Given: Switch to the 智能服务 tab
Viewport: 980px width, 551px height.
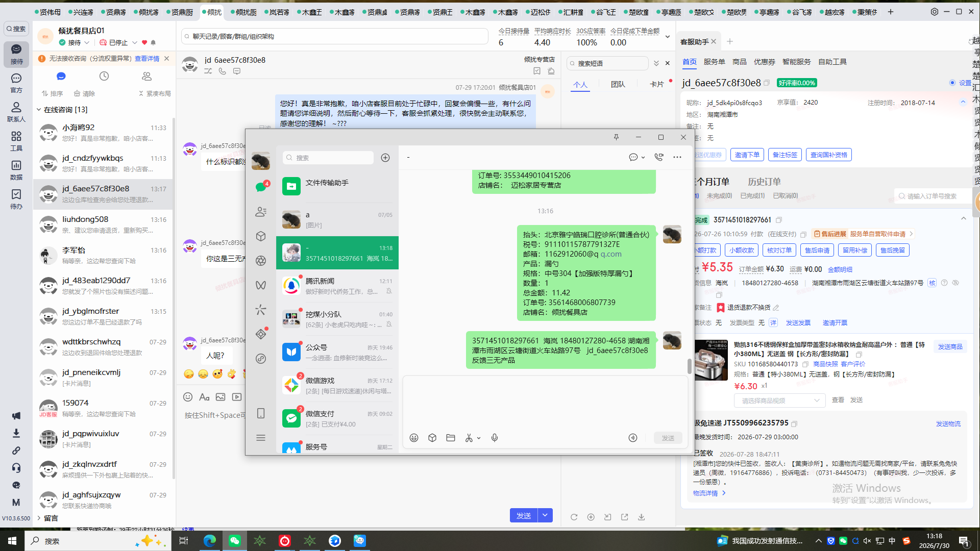Looking at the screenshot, I should point(796,62).
